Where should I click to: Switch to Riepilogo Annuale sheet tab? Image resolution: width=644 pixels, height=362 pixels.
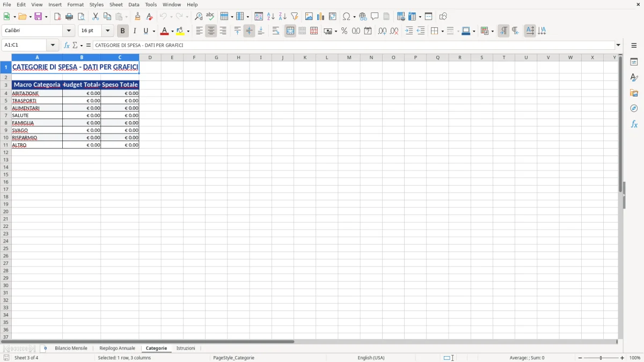tap(117, 348)
